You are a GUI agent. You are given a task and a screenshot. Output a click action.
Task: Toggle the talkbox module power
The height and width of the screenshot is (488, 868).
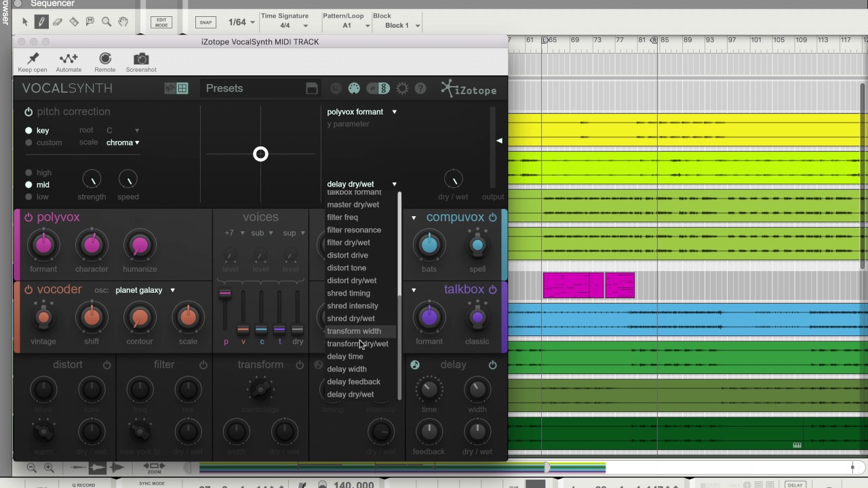pos(492,289)
